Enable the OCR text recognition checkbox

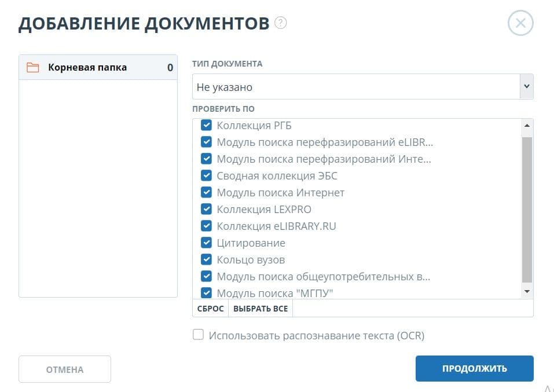(199, 335)
